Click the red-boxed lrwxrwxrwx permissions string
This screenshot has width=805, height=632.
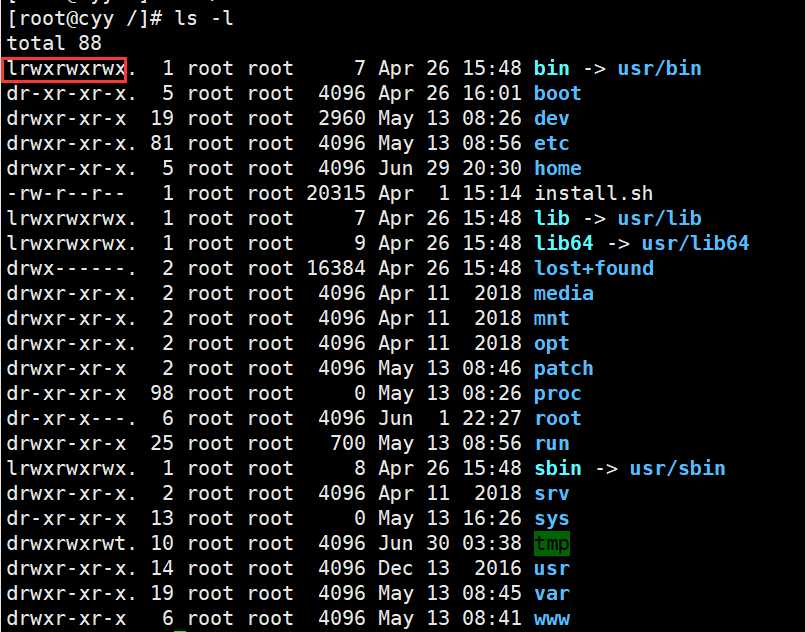pos(65,69)
